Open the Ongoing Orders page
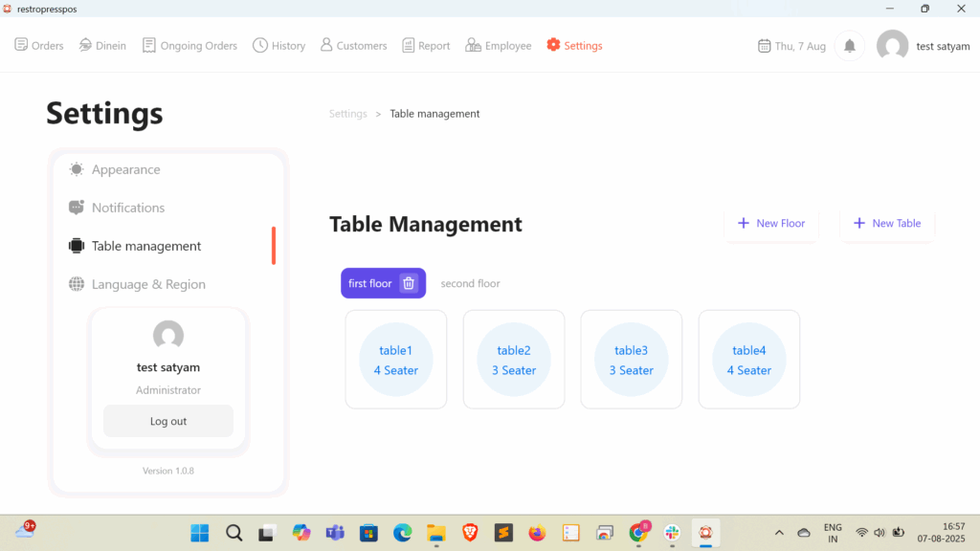980x551 pixels. click(189, 46)
